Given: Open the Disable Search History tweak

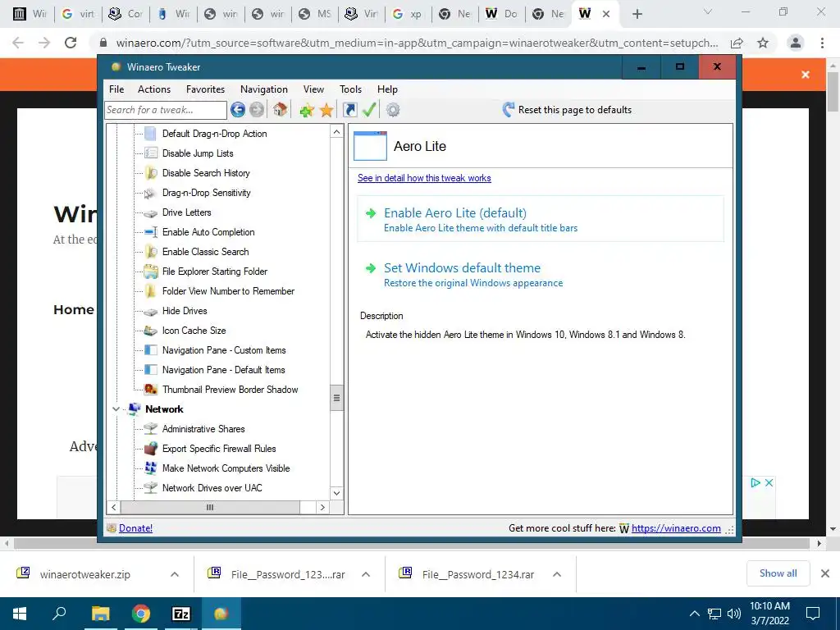Looking at the screenshot, I should point(206,173).
